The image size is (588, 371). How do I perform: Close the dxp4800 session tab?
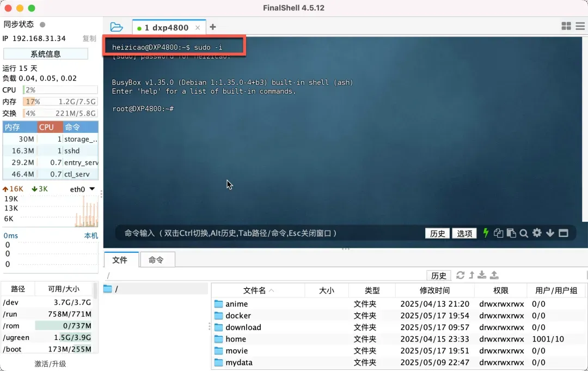198,28
